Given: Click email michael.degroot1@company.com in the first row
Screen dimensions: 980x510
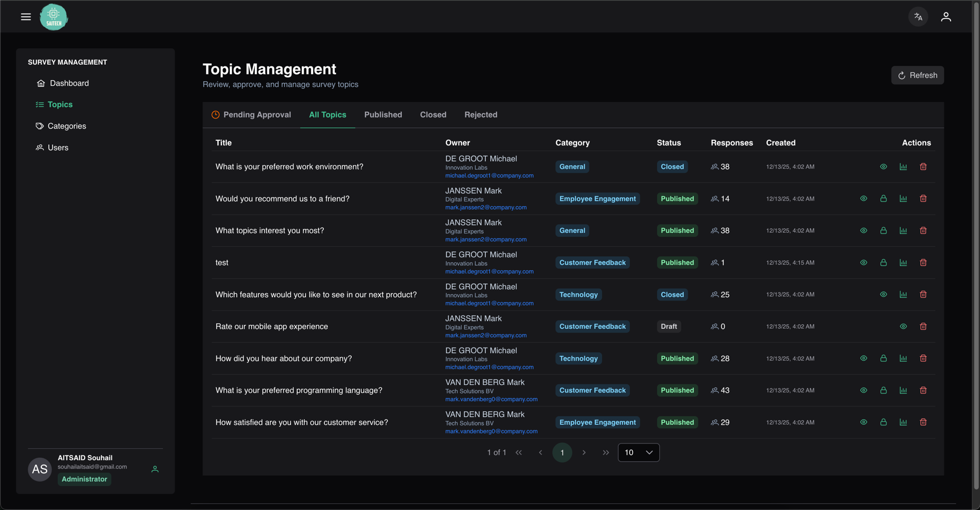Looking at the screenshot, I should tap(489, 175).
